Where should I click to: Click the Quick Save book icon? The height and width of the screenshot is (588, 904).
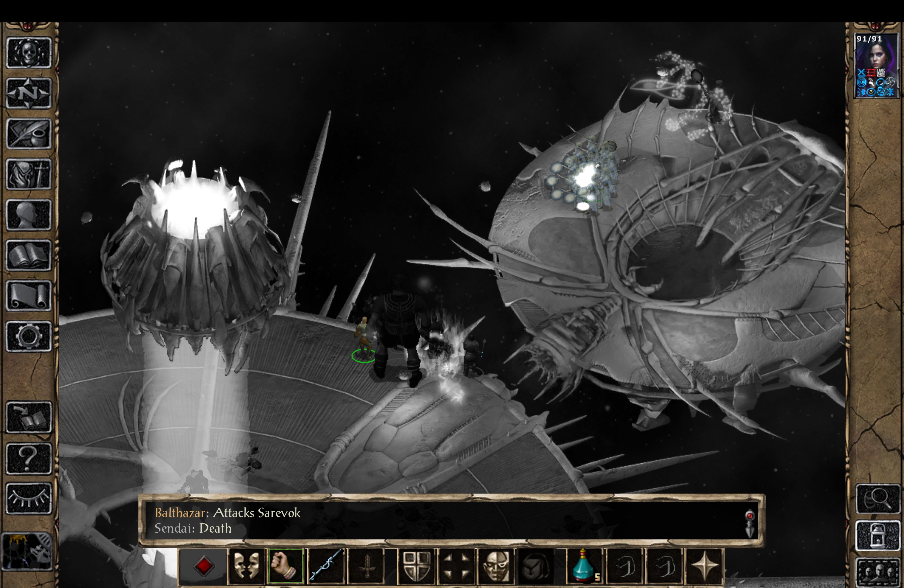(x=29, y=417)
